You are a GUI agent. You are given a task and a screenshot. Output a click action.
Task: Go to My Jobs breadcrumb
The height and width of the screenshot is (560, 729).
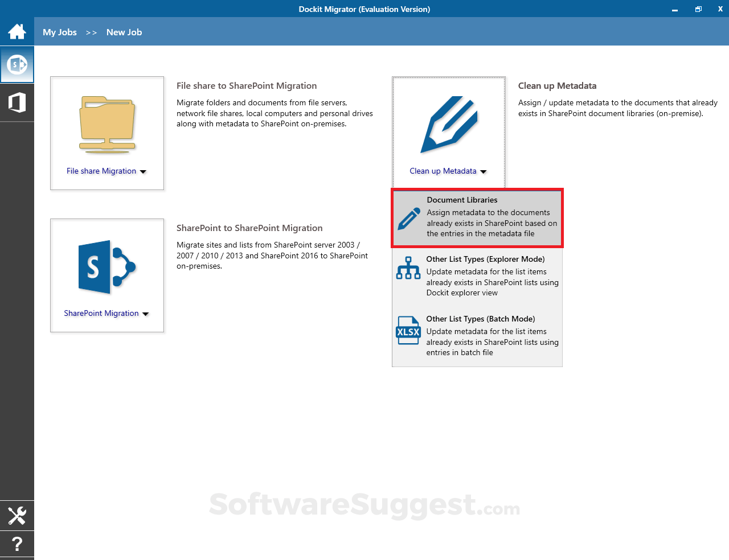tap(60, 32)
